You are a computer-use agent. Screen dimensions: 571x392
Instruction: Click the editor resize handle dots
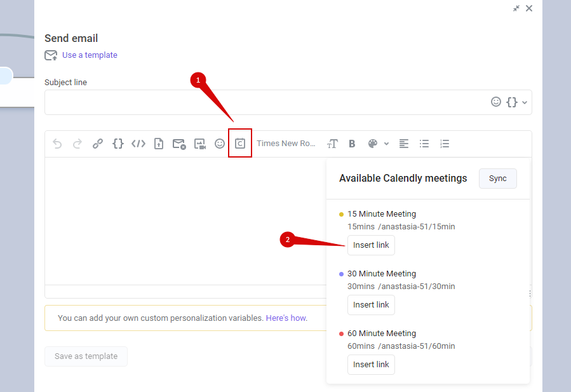(530, 294)
